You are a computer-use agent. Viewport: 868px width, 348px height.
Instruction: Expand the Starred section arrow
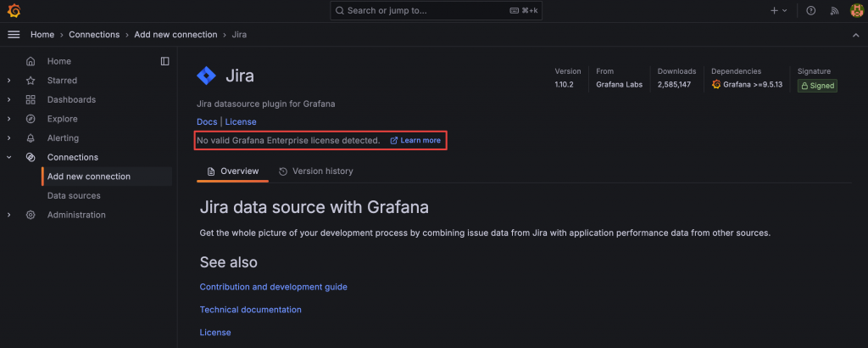coord(8,81)
